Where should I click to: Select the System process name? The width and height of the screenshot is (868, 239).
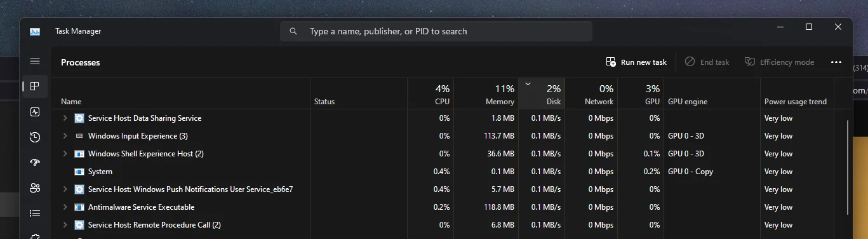100,172
